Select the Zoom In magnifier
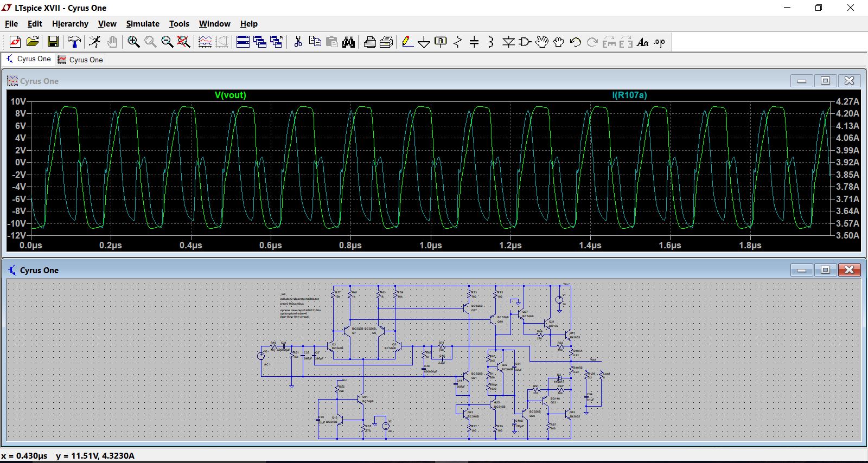 point(133,42)
